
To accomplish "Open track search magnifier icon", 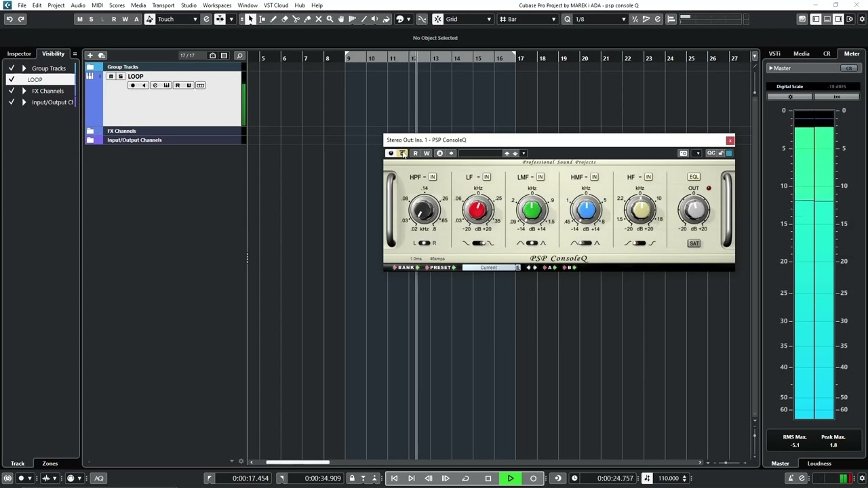I will point(239,56).
